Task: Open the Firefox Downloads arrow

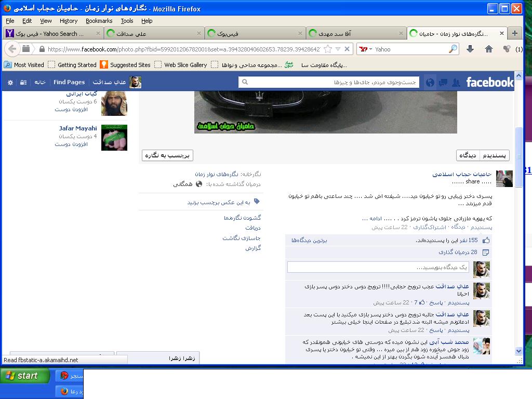Action: (470, 49)
